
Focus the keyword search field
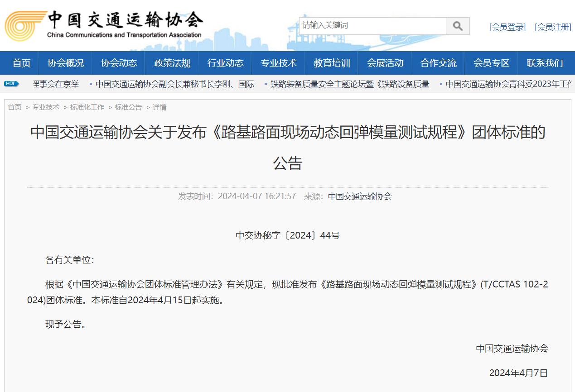(x=372, y=26)
